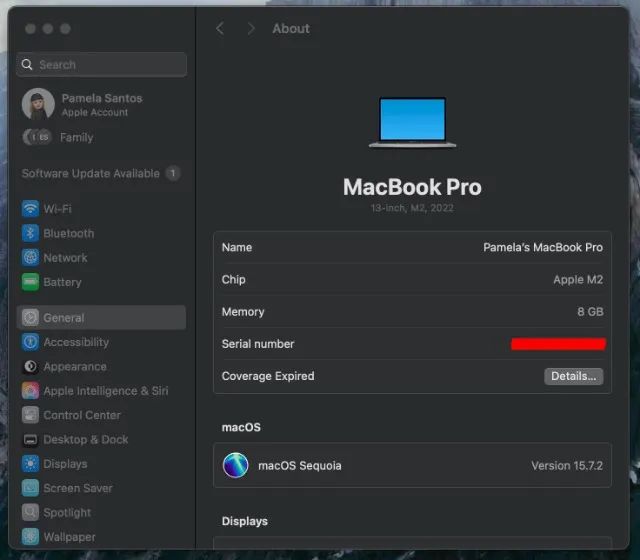640x560 pixels.
Task: Click the MacBook Pro heading
Action: tap(412, 187)
